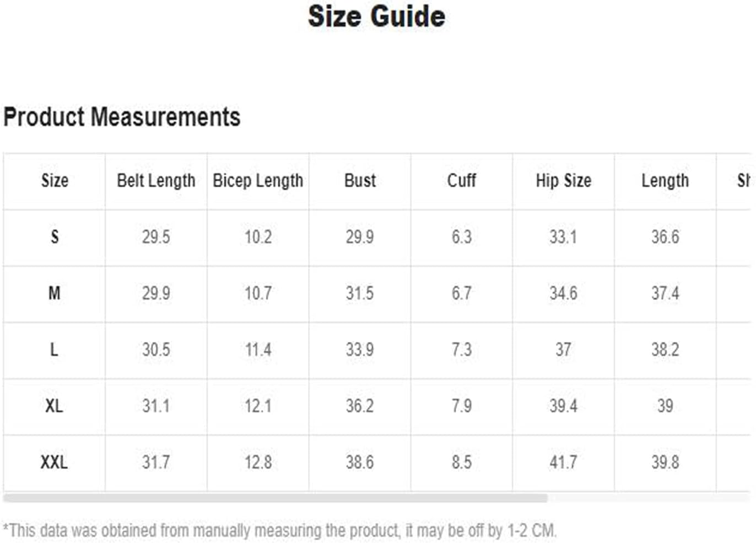This screenshot has height=543, width=756.
Task: Click the Size Guide title
Action: [376, 16]
